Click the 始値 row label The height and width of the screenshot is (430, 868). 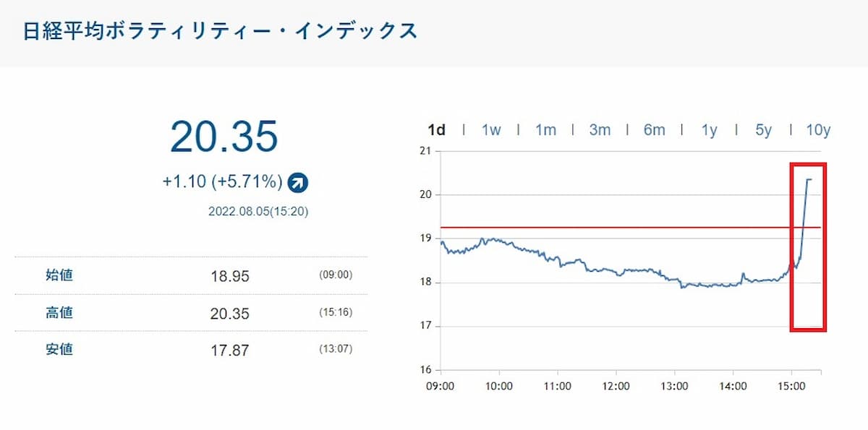coord(59,275)
